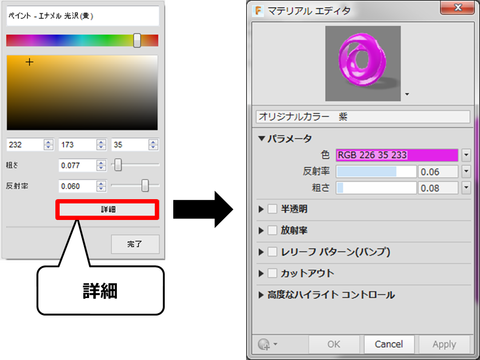This screenshot has width=480, height=360.
Task: Click the Cancel button
Action: click(389, 344)
